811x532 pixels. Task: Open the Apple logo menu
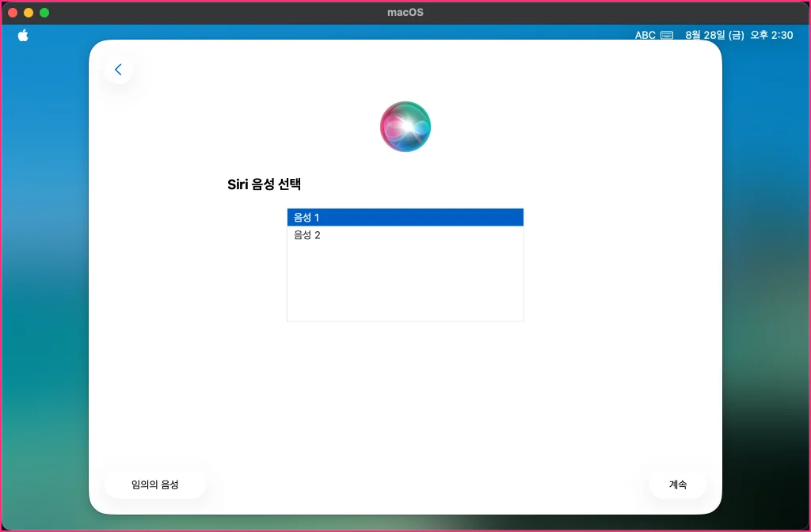tap(23, 35)
